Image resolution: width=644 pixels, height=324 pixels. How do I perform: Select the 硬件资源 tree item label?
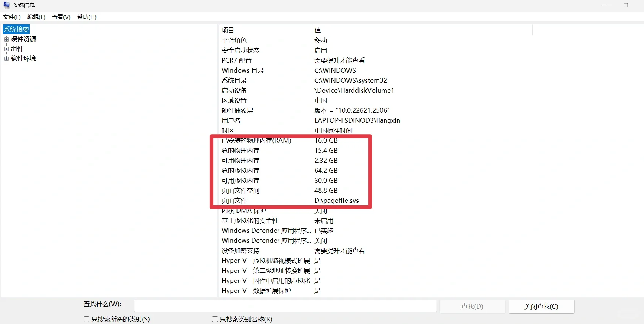click(23, 39)
